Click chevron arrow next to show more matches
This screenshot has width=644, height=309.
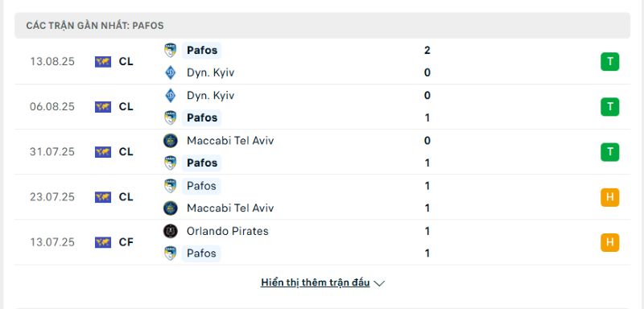tap(379, 283)
